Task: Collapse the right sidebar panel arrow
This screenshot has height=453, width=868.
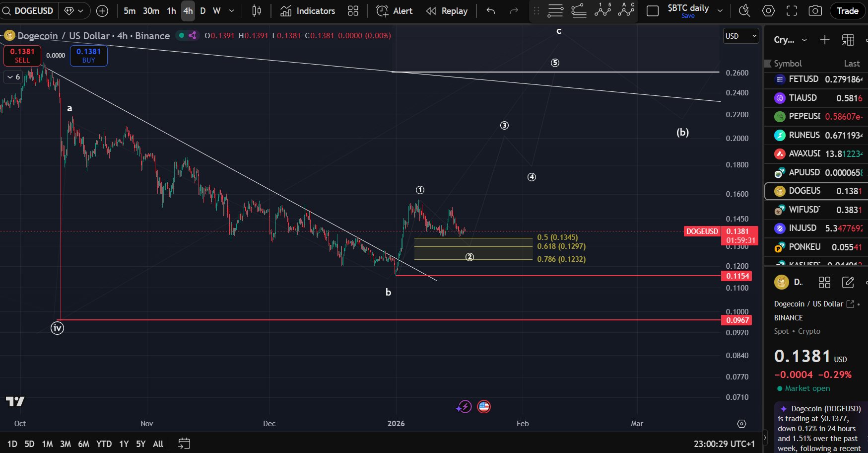Action: click(765, 438)
